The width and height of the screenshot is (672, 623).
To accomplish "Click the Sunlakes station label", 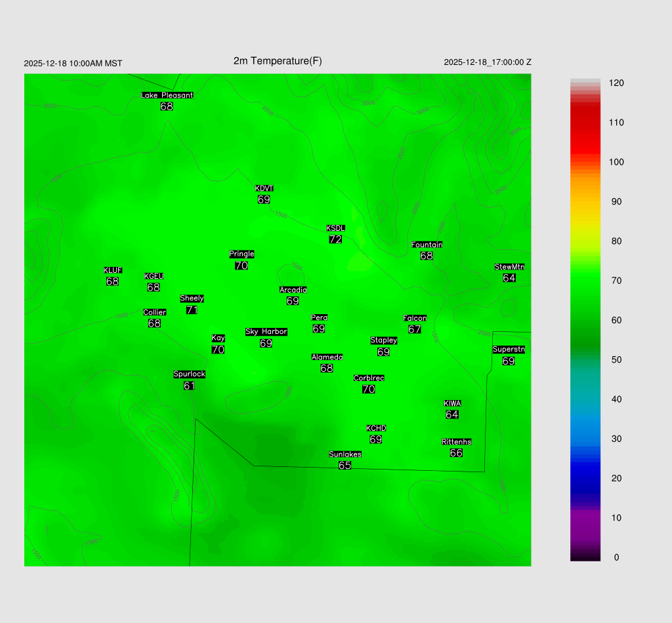I will 345,454.
